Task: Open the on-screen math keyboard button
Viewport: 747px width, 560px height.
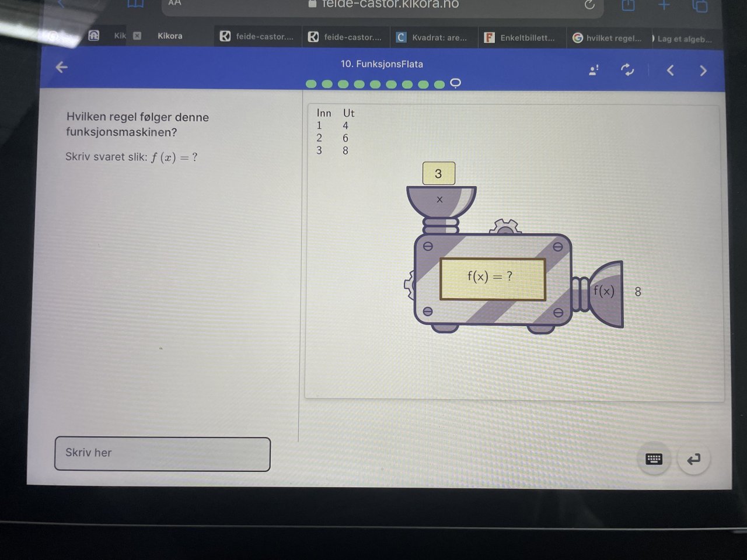Action: click(654, 459)
